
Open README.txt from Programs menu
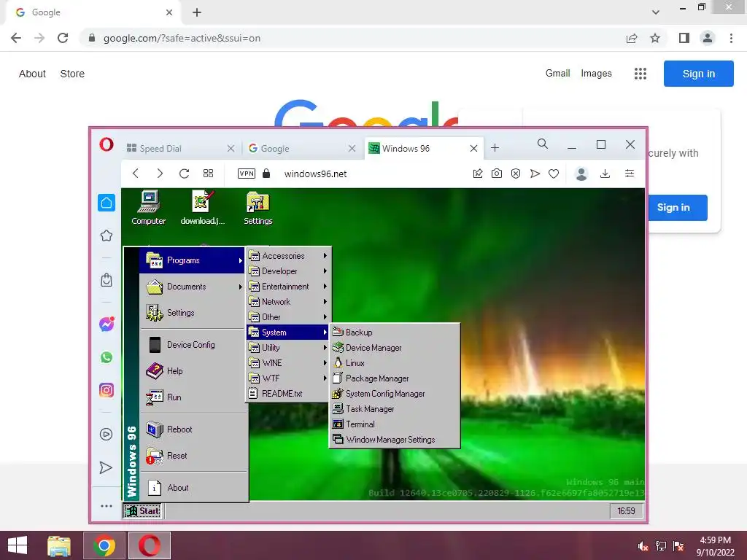tap(288, 393)
